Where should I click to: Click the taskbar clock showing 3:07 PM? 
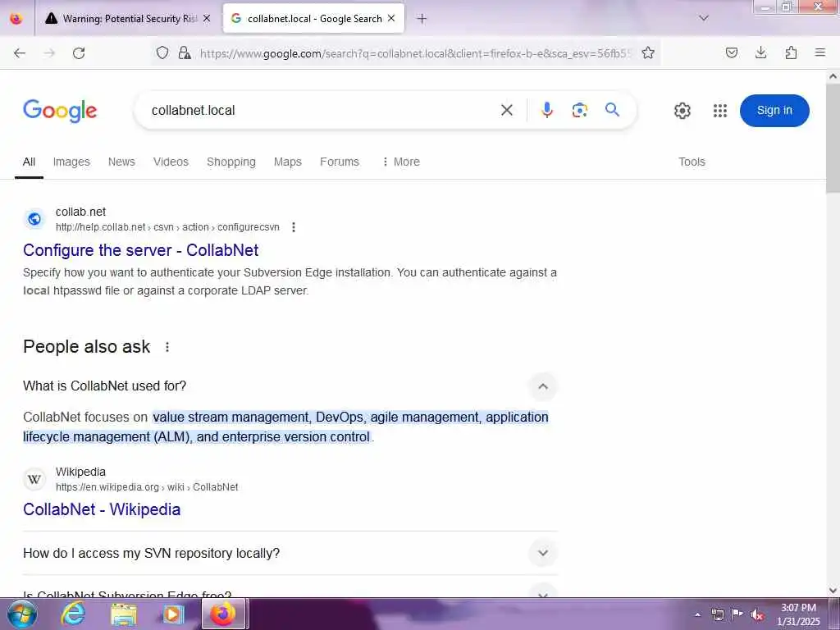pyautogui.click(x=798, y=614)
